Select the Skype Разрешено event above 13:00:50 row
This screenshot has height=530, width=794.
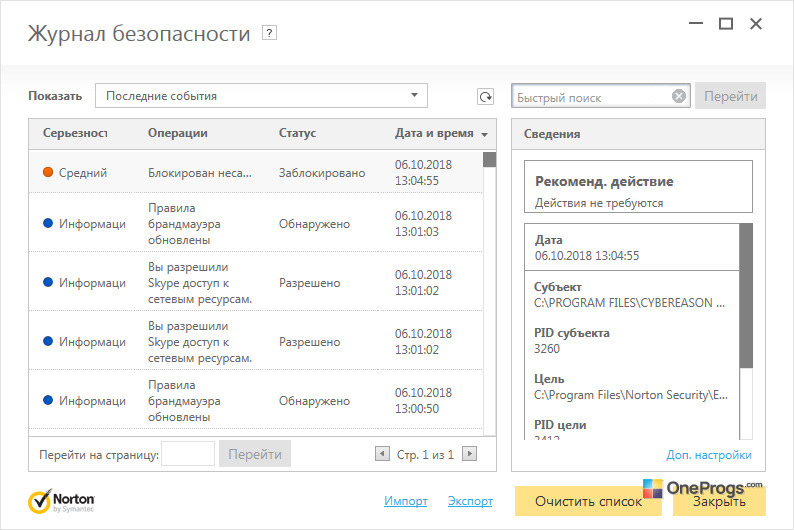click(256, 341)
